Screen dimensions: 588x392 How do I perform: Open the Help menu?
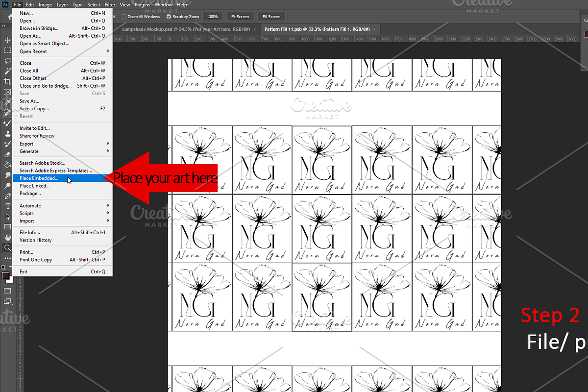182,5
